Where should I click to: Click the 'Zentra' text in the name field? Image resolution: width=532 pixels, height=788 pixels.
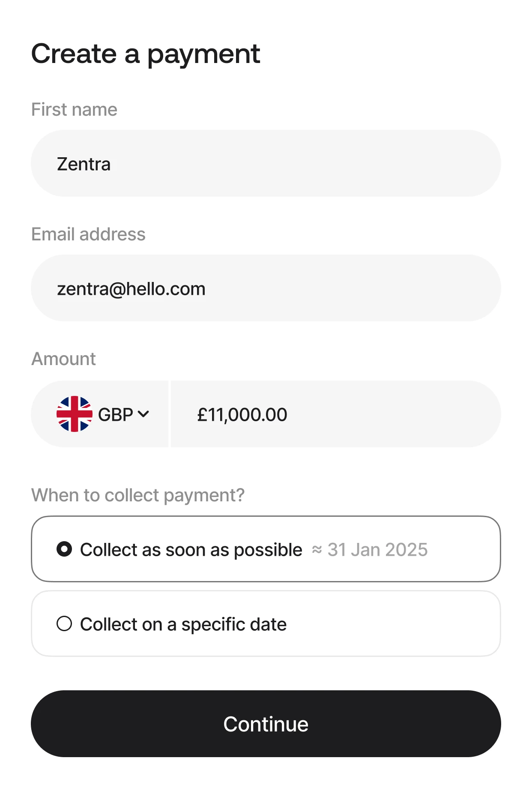tap(84, 164)
